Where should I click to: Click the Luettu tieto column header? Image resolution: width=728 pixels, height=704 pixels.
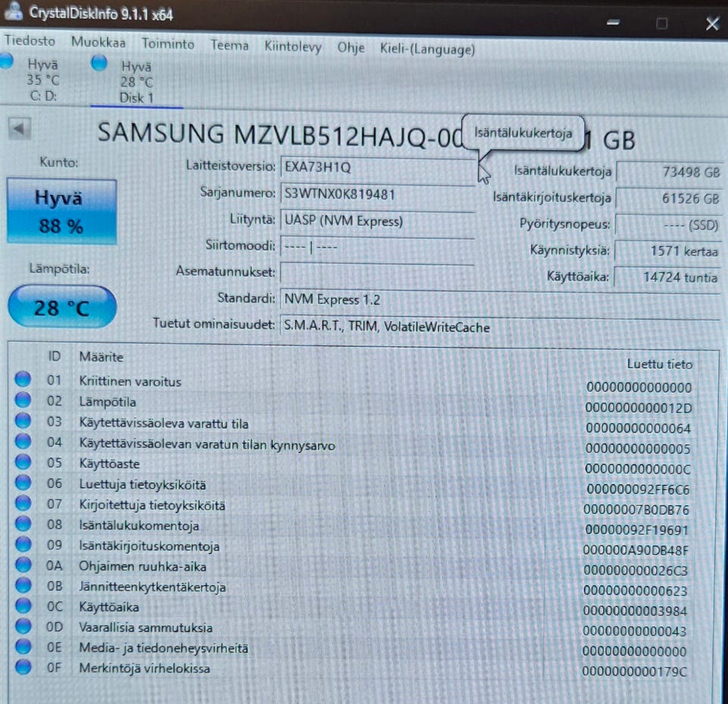[x=659, y=364]
